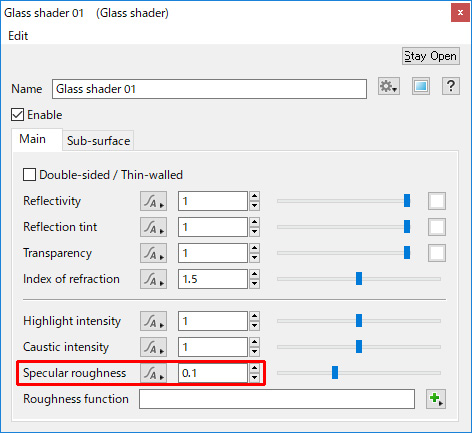Click the Reflectivity animation function icon

[x=154, y=201]
